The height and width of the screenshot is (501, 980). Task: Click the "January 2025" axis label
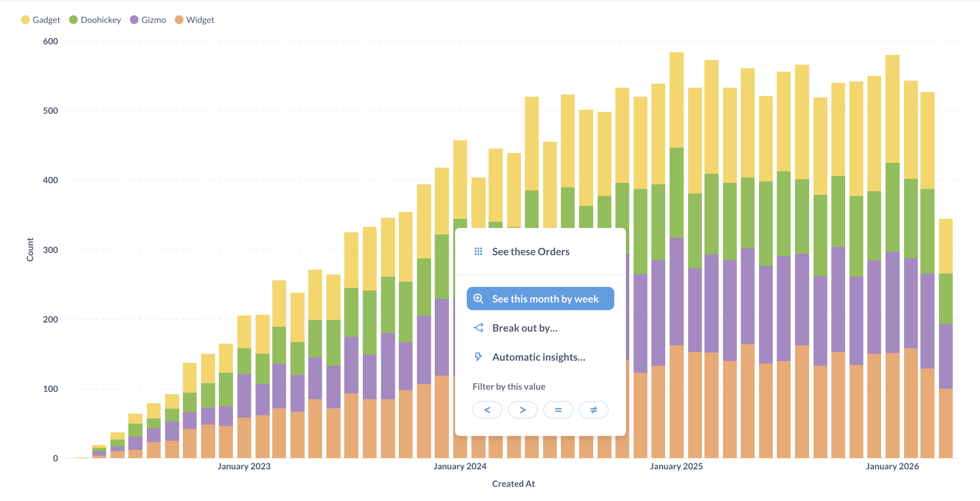click(677, 466)
